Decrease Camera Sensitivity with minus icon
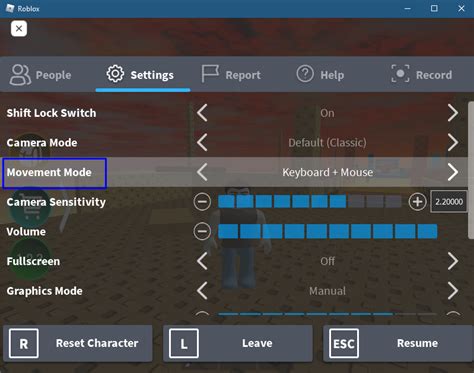474x373 pixels. coord(202,202)
